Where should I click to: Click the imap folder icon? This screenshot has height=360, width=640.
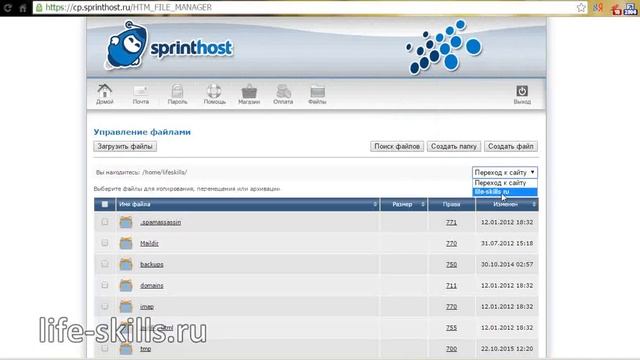coord(126,307)
